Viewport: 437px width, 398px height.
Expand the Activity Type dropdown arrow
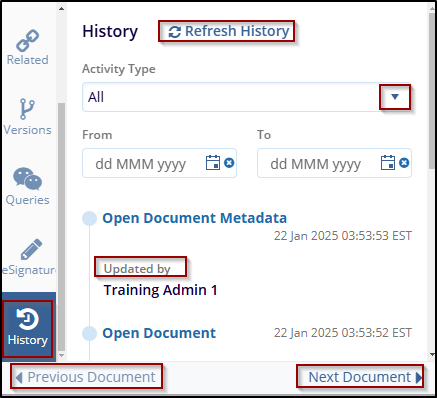point(395,97)
